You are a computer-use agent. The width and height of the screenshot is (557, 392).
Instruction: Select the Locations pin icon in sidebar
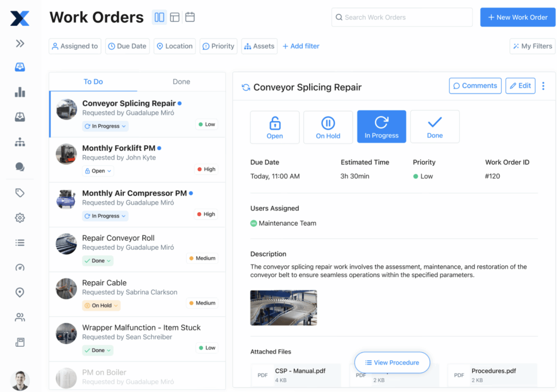click(20, 292)
